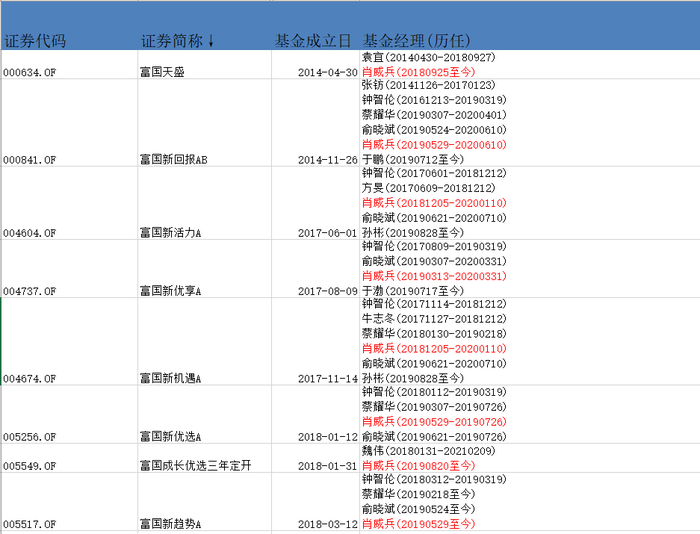Click red entry 肖威兵(20190529-20200610)

[x=434, y=145]
